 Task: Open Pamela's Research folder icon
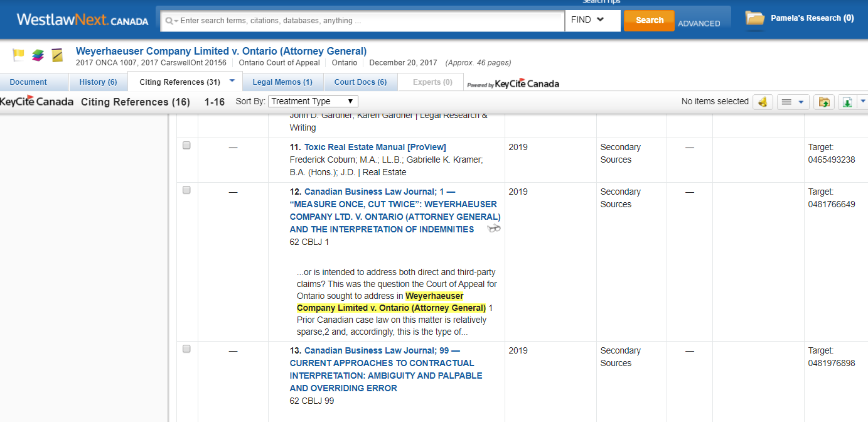(755, 18)
